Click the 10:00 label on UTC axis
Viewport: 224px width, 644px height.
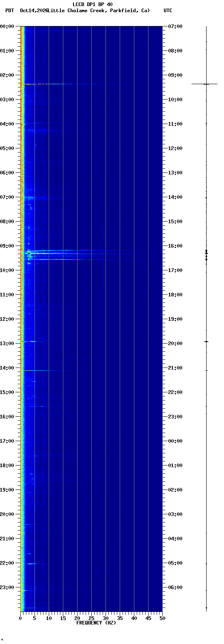(x=175, y=100)
